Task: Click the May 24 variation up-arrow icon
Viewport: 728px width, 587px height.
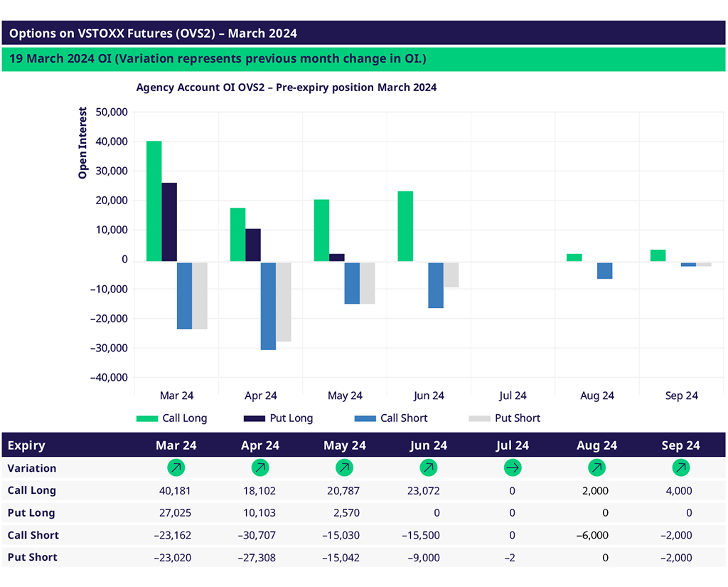Action: (x=345, y=467)
